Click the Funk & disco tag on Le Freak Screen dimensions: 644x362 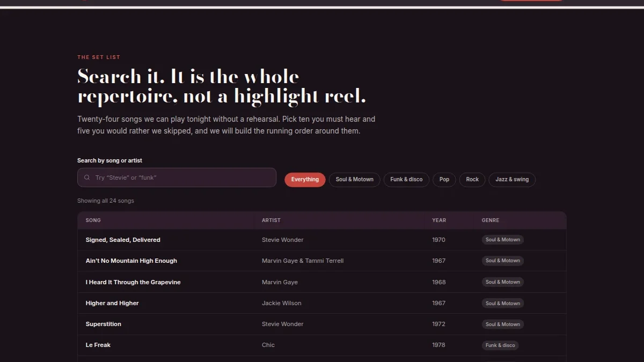click(x=500, y=345)
